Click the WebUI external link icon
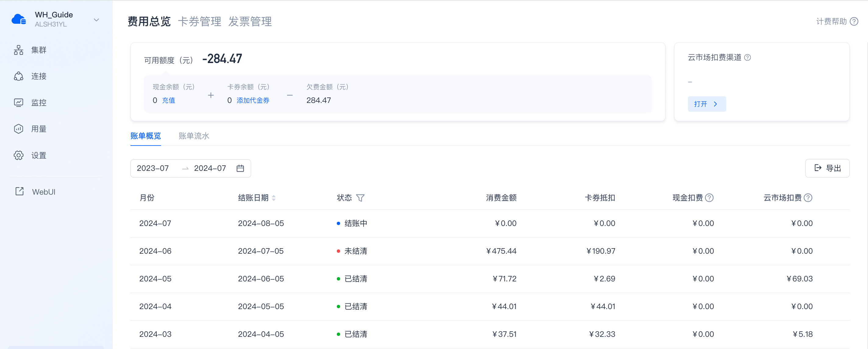Image resolution: width=868 pixels, height=349 pixels. (x=20, y=192)
